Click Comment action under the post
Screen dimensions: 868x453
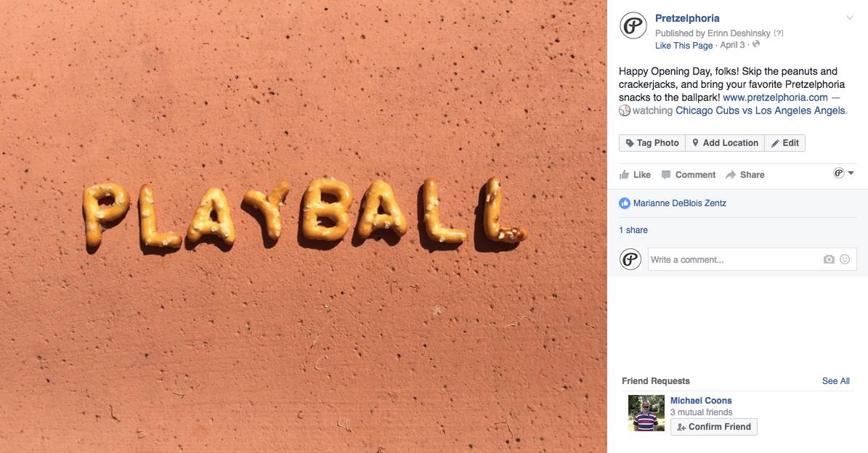[x=689, y=175]
